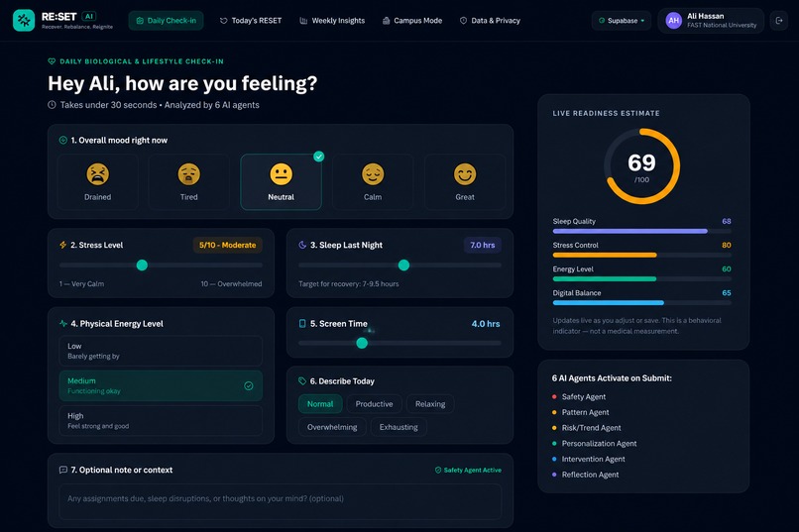Click the Sleep Last Night slider handle

[403, 266]
